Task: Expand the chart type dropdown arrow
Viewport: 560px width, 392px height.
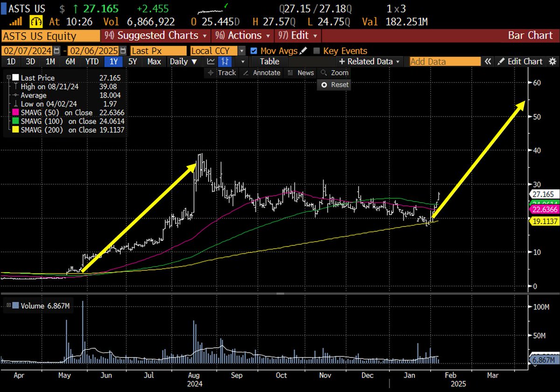Action: (242, 62)
